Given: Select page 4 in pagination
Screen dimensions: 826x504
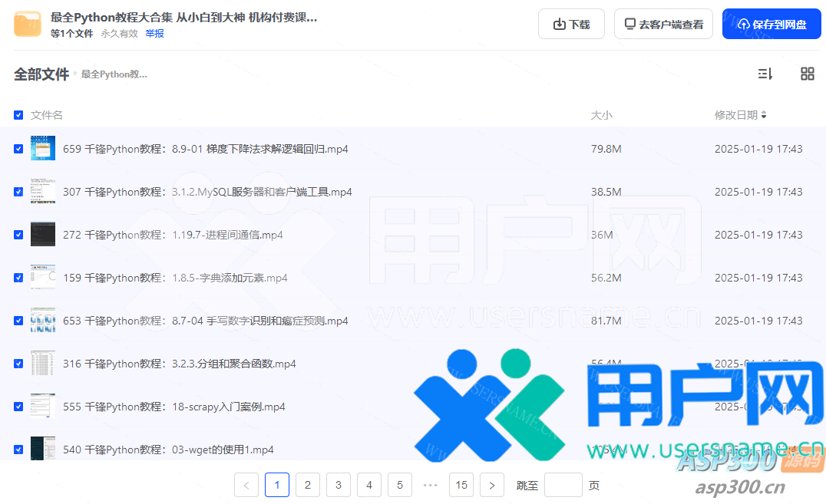Looking at the screenshot, I should click(x=368, y=485).
